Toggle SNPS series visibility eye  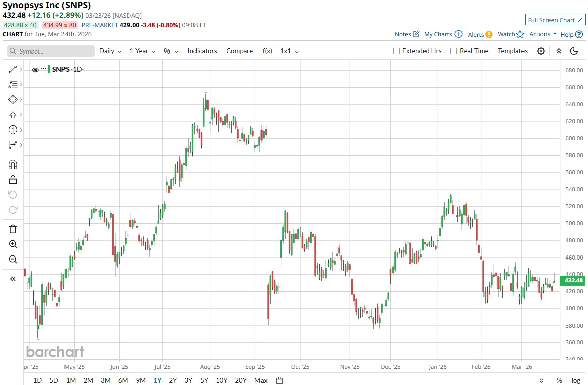(35, 70)
